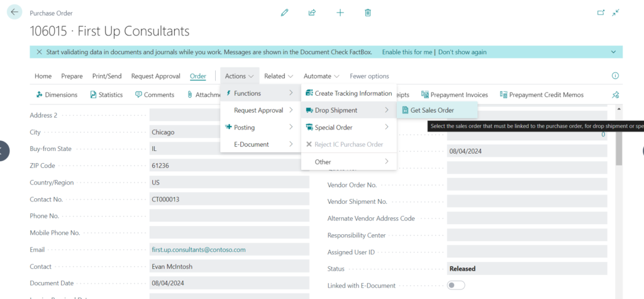Click the Attachments paperclip icon
The width and height of the screenshot is (644, 299).
(x=190, y=94)
